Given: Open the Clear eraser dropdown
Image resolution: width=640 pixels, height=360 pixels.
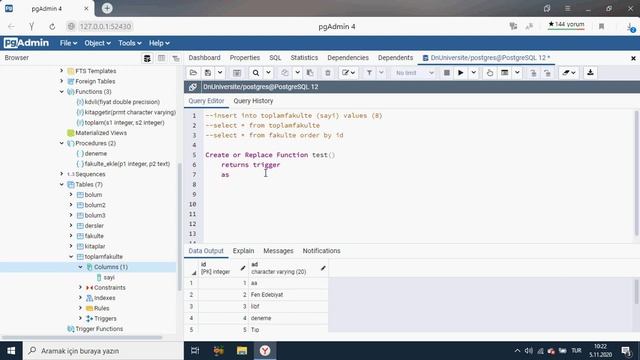Looking at the screenshot, I should [x=569, y=73].
